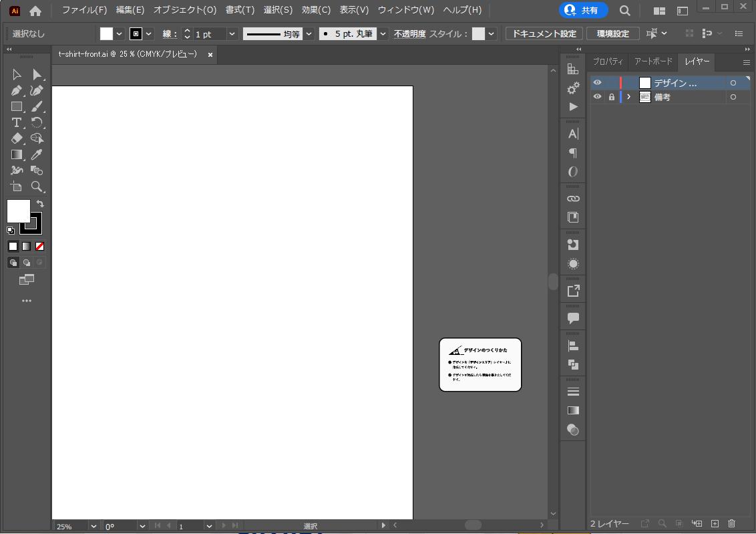Screen dimensions: 756x534
Task: Select the Type tool
Action: pyautogui.click(x=17, y=122)
